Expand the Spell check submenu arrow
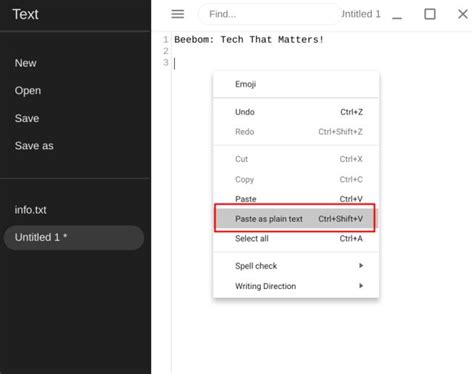This screenshot has height=374, width=474. 361,265
